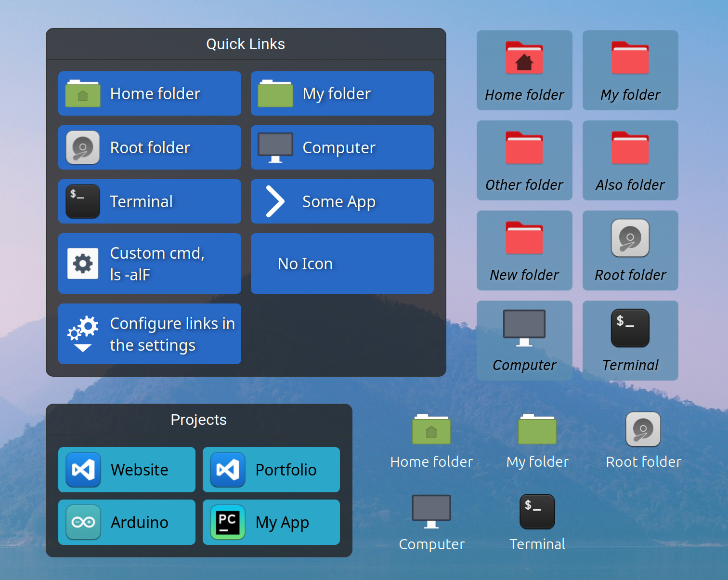Open My folder link in Quick Links
The height and width of the screenshot is (580, 728).
(342, 93)
